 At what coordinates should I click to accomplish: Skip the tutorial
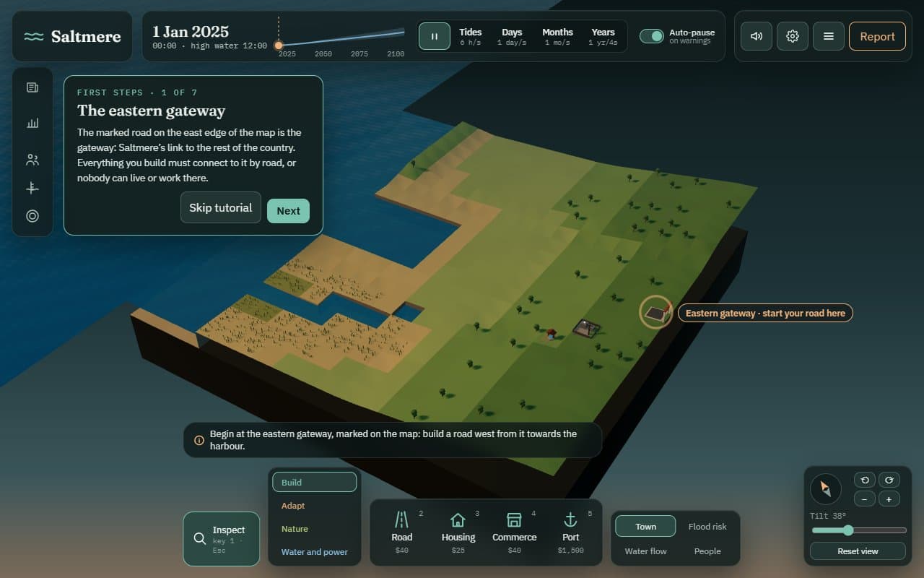221,207
